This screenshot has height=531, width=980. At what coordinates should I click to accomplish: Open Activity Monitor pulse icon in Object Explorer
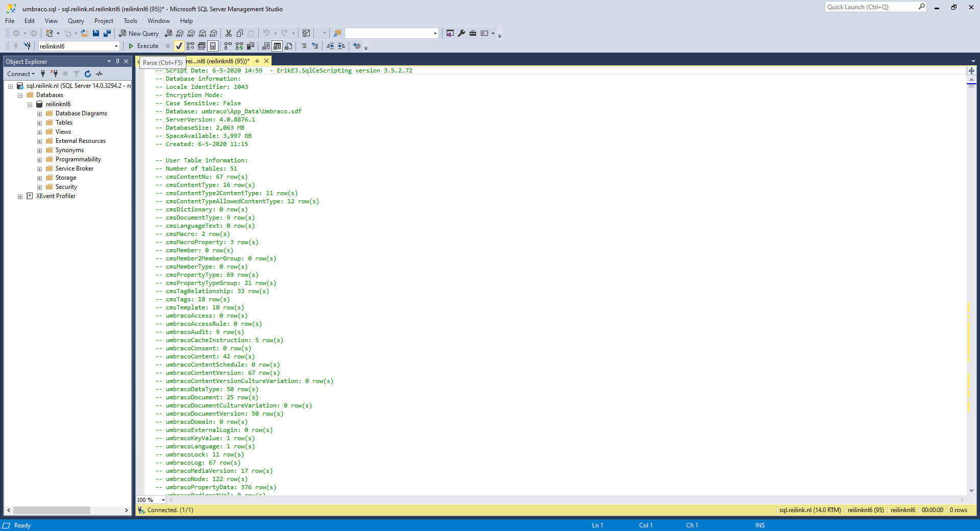pos(99,74)
